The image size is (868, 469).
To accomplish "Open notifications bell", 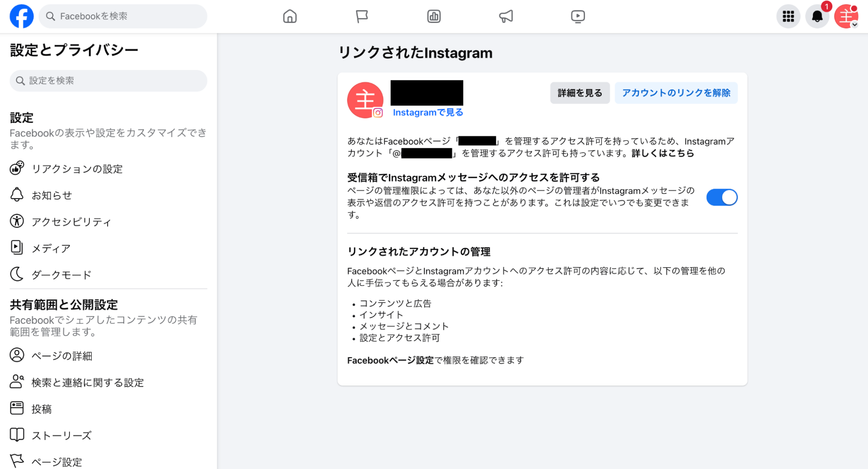I will click(x=817, y=17).
